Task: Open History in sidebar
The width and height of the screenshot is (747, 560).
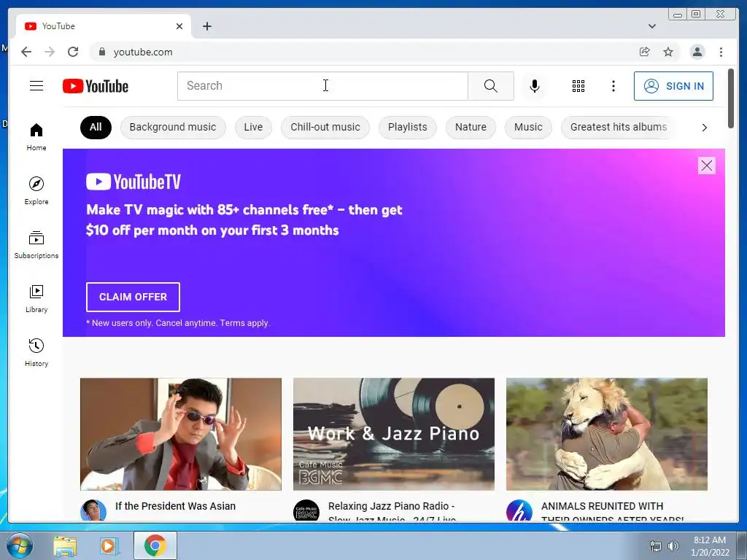Action: tap(36, 352)
